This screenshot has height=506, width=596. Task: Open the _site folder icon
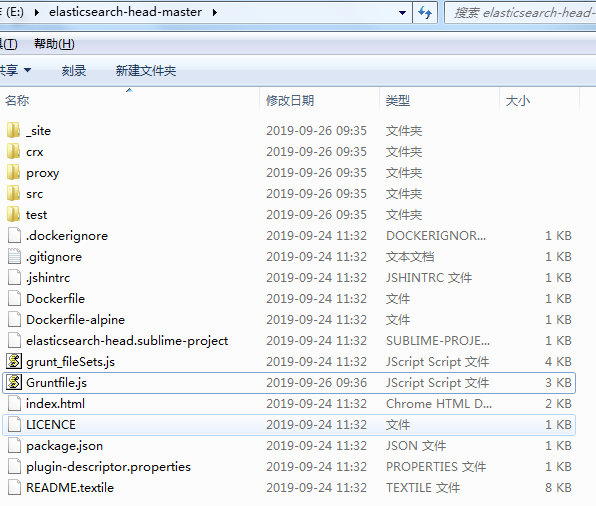click(x=14, y=130)
